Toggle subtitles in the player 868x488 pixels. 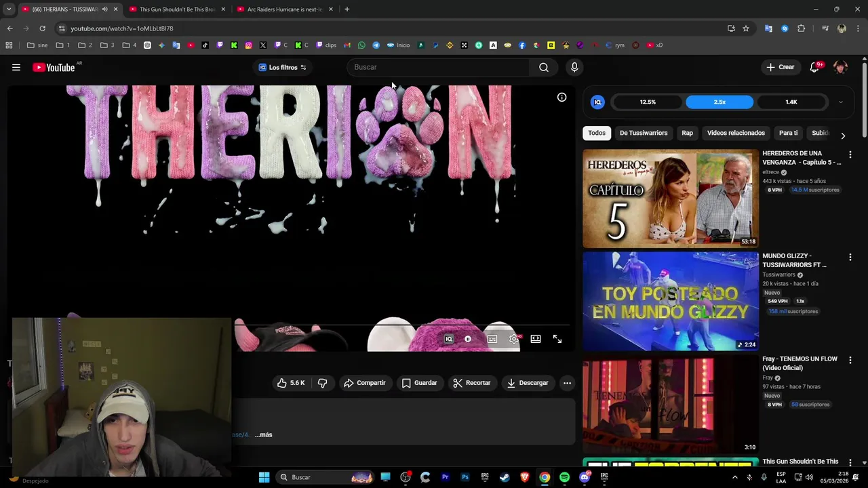492,339
